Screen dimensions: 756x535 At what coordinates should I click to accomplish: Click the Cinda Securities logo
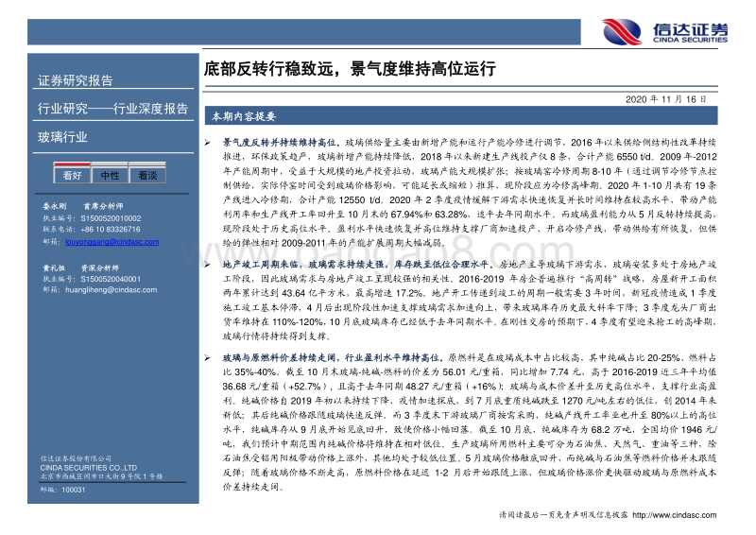point(664,31)
